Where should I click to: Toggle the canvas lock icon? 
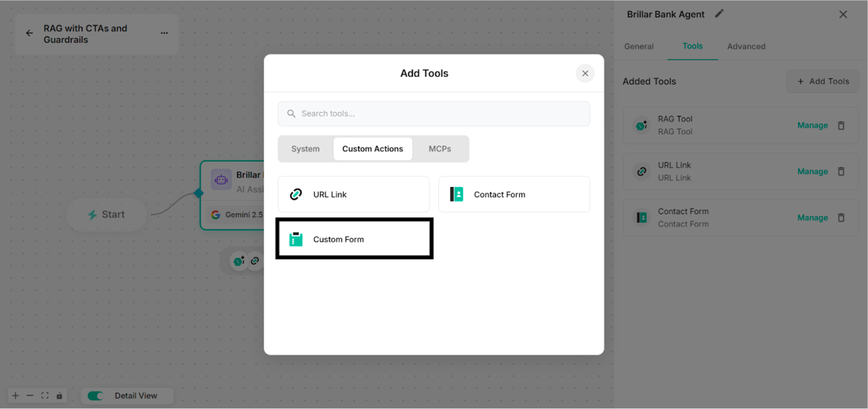coord(59,396)
